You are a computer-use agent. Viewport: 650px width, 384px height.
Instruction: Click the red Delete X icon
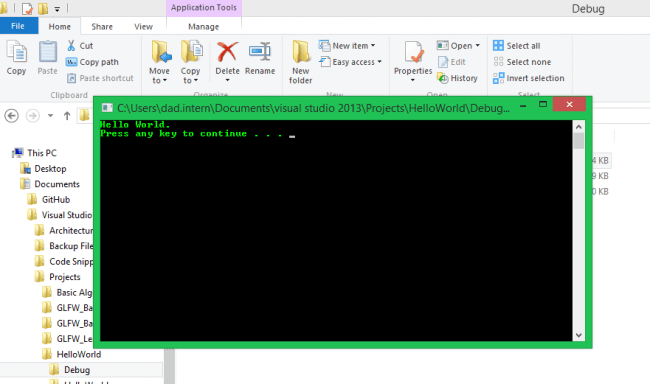tap(227, 52)
